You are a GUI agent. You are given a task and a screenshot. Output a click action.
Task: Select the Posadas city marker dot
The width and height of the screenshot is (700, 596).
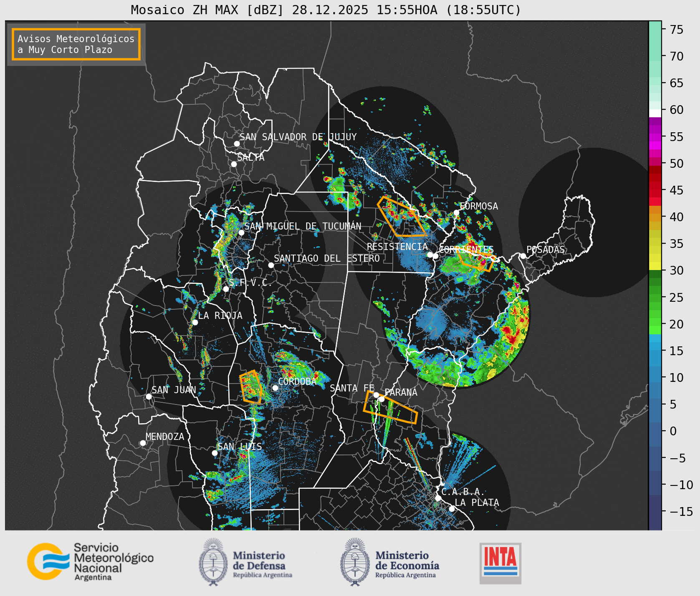pos(523,256)
